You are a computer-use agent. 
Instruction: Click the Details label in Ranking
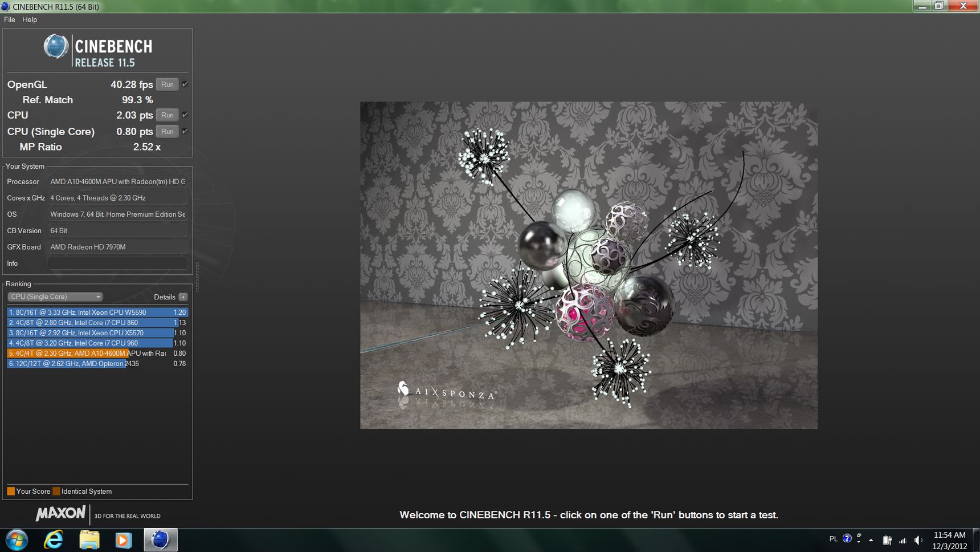[x=165, y=297]
